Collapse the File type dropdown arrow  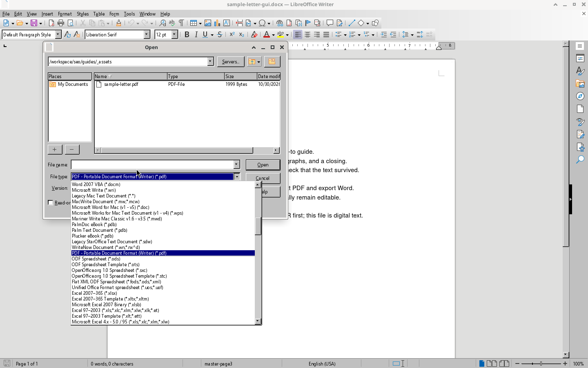[x=236, y=177]
